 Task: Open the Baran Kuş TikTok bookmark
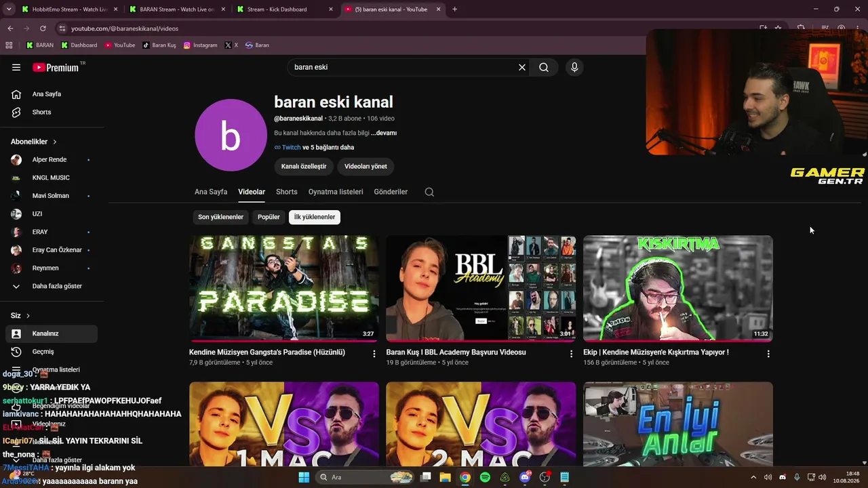(159, 45)
